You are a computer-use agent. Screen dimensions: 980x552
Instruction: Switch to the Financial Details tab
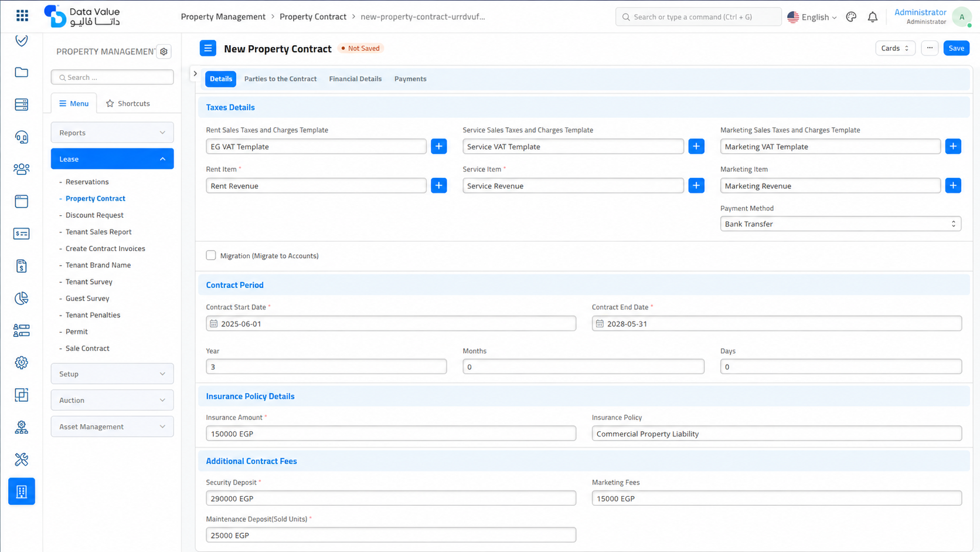355,79
